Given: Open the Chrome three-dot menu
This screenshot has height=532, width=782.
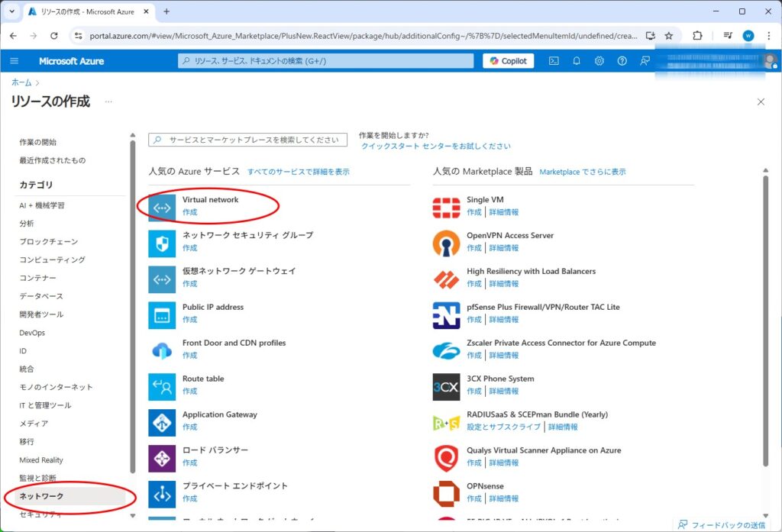Looking at the screenshot, I should tap(768, 36).
